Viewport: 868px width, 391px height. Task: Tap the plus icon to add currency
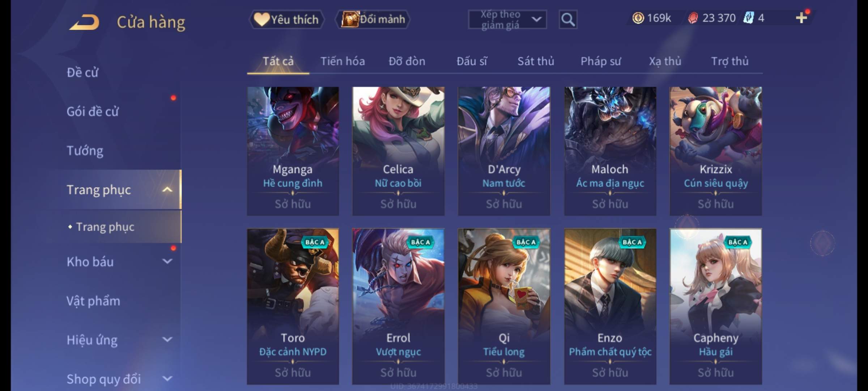click(801, 18)
